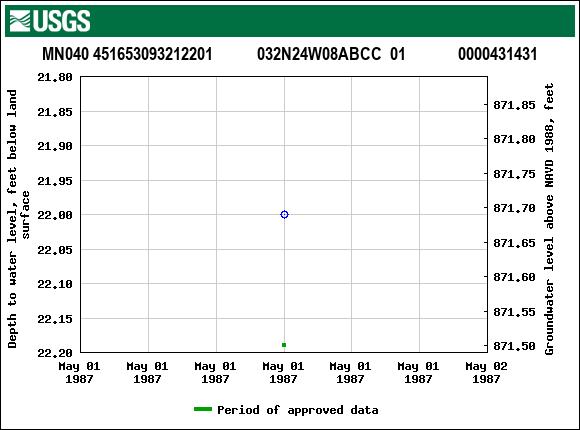The height and width of the screenshot is (430, 580).
Task: Click the right axis value '871.80'
Action: 514,139
